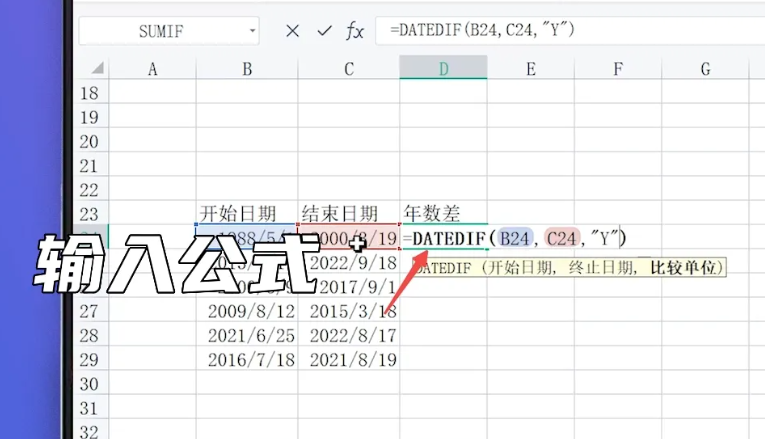
Task: Select row 22 header
Action: 89,190
